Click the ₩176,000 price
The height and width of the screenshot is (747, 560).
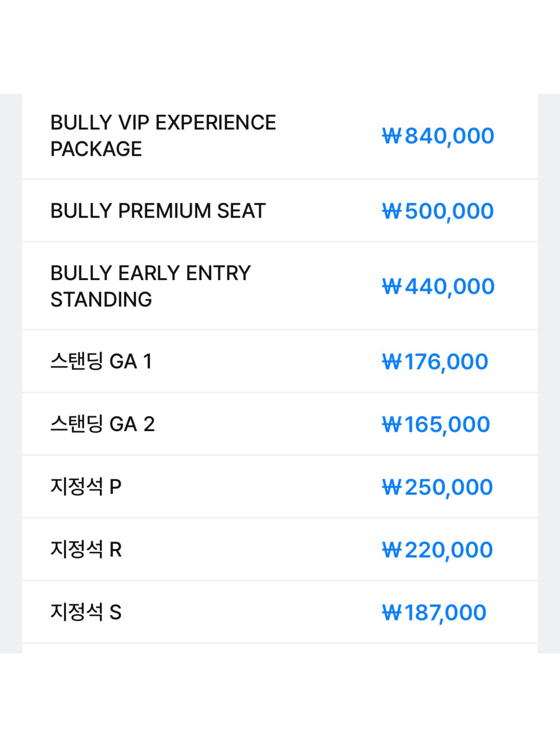click(435, 362)
